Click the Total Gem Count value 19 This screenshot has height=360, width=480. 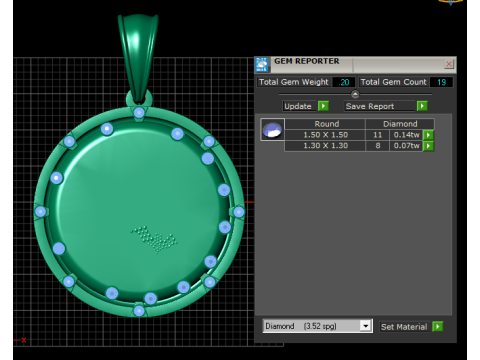[441, 82]
